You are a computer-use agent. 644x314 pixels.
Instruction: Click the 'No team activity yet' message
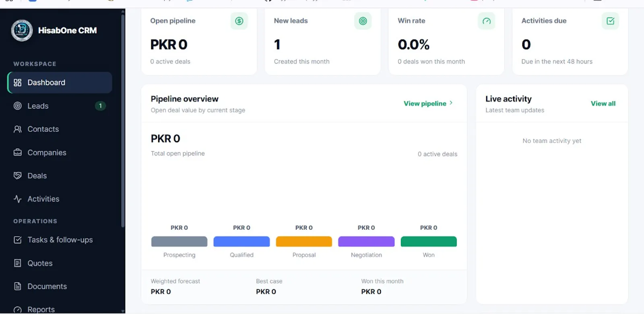(x=552, y=141)
